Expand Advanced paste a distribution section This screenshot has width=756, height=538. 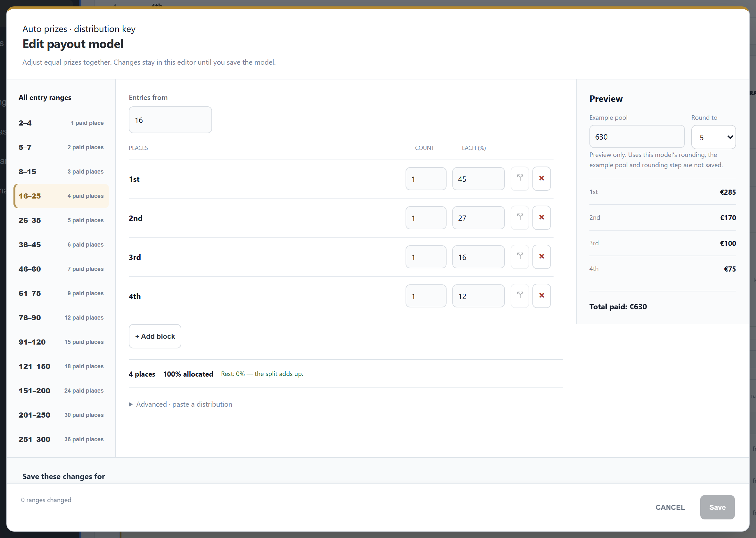click(x=181, y=404)
